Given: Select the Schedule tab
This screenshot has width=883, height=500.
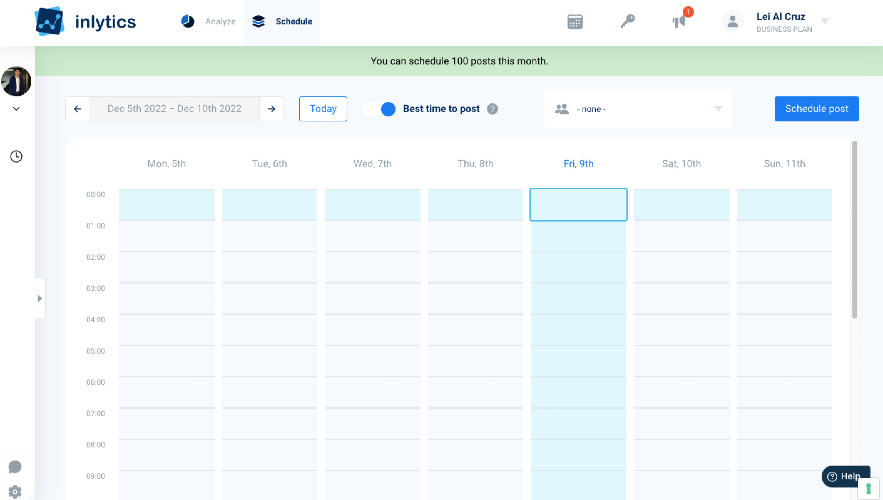Looking at the screenshot, I should point(282,21).
